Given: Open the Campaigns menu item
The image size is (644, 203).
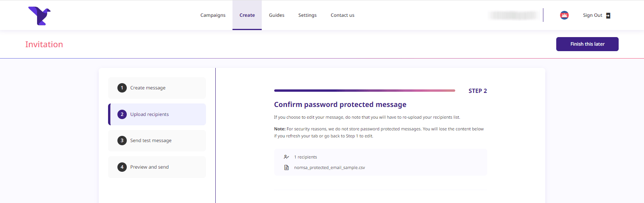Looking at the screenshot, I should tap(213, 15).
